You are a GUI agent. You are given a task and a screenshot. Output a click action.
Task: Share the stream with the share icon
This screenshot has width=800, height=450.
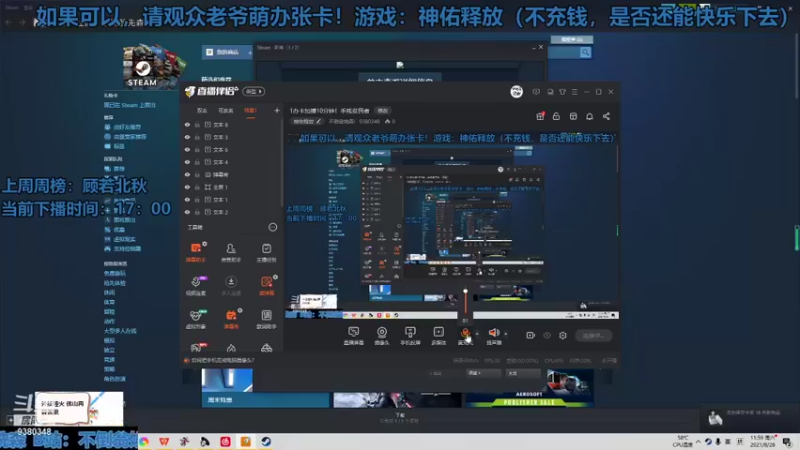pyautogui.click(x=606, y=116)
